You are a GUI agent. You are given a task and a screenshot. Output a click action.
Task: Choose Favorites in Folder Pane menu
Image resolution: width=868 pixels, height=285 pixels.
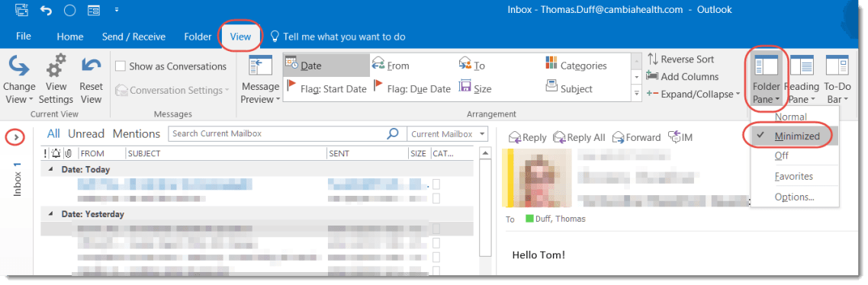[x=794, y=177]
